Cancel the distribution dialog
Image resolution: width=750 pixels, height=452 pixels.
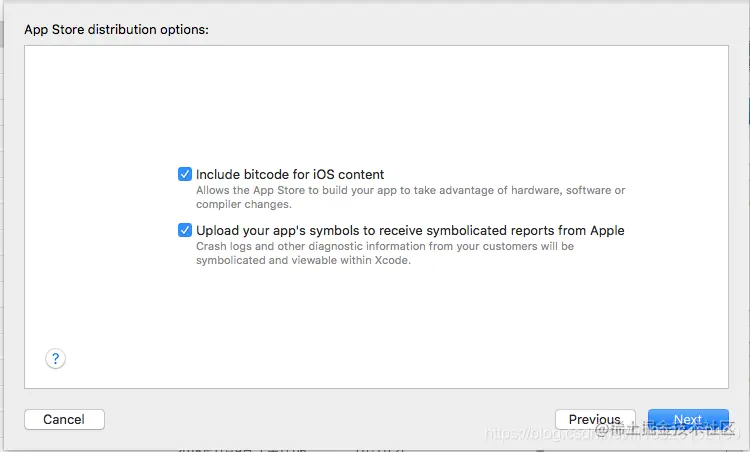tap(64, 419)
